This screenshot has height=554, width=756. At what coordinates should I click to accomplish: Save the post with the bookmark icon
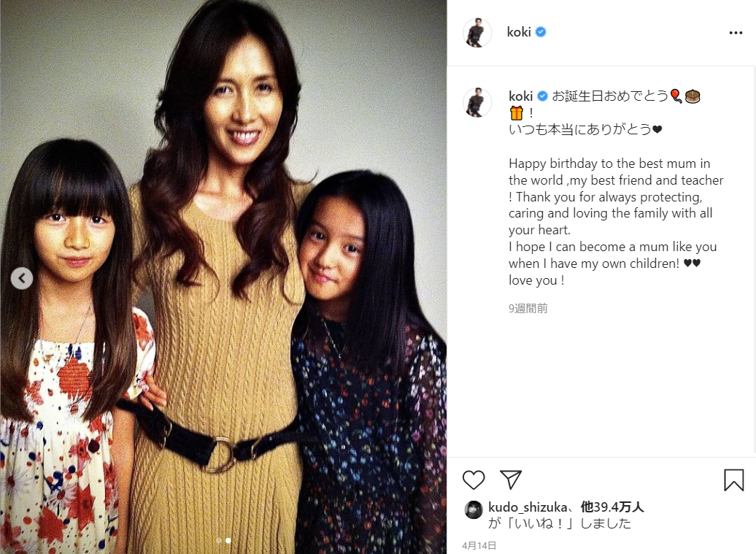733,480
